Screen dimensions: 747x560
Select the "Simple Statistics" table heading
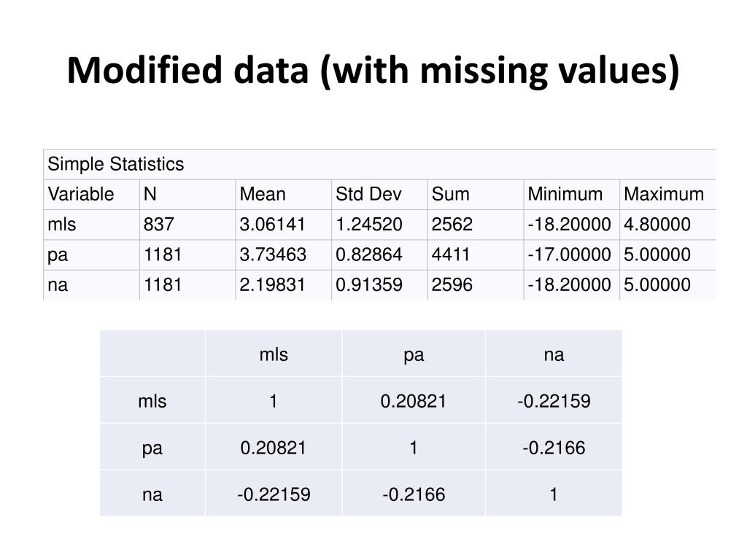click(116, 165)
